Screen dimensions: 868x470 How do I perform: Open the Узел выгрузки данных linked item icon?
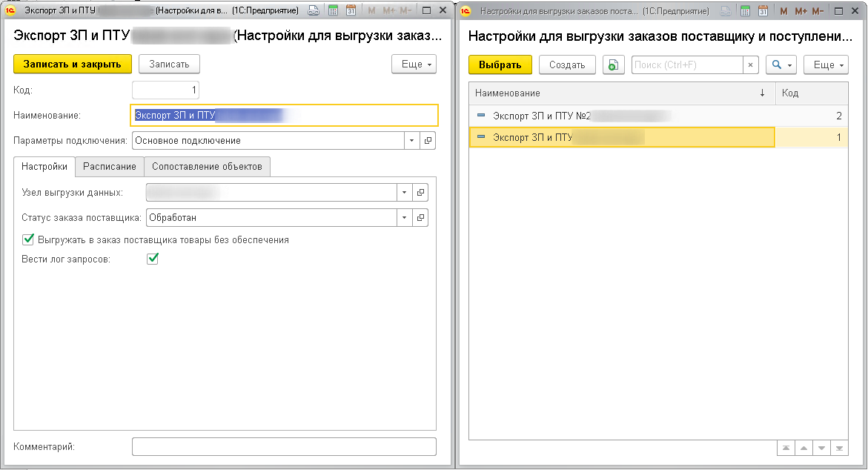point(420,193)
